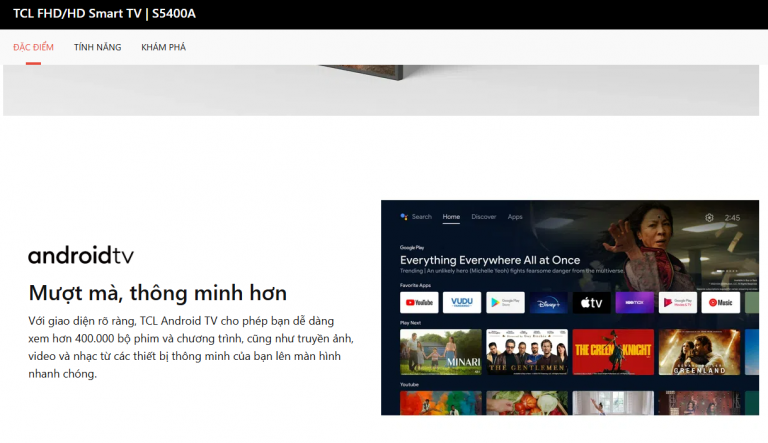Open the YouTube Music app tile
Screen dimensions: 768x443
coord(720,302)
